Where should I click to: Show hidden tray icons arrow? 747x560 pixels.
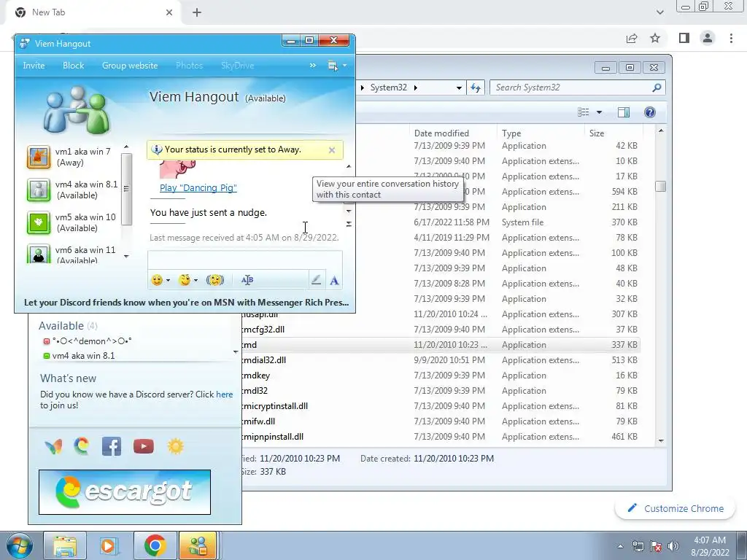620,546
